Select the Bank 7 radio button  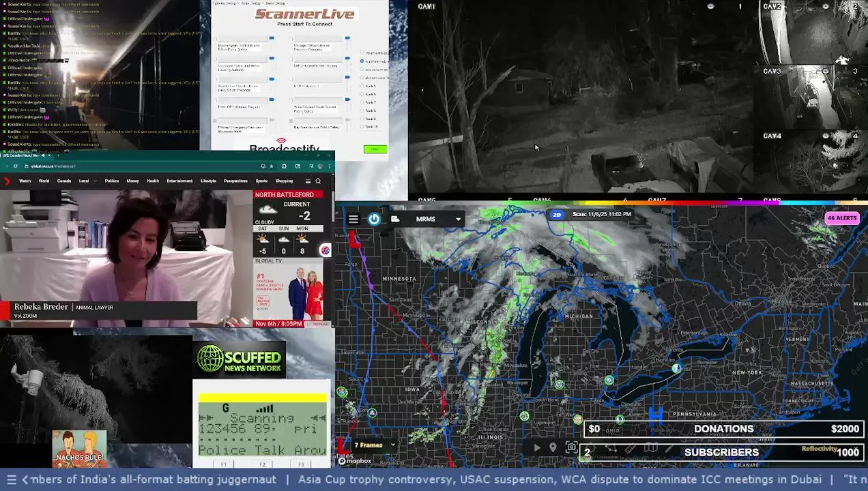pyautogui.click(x=362, y=102)
